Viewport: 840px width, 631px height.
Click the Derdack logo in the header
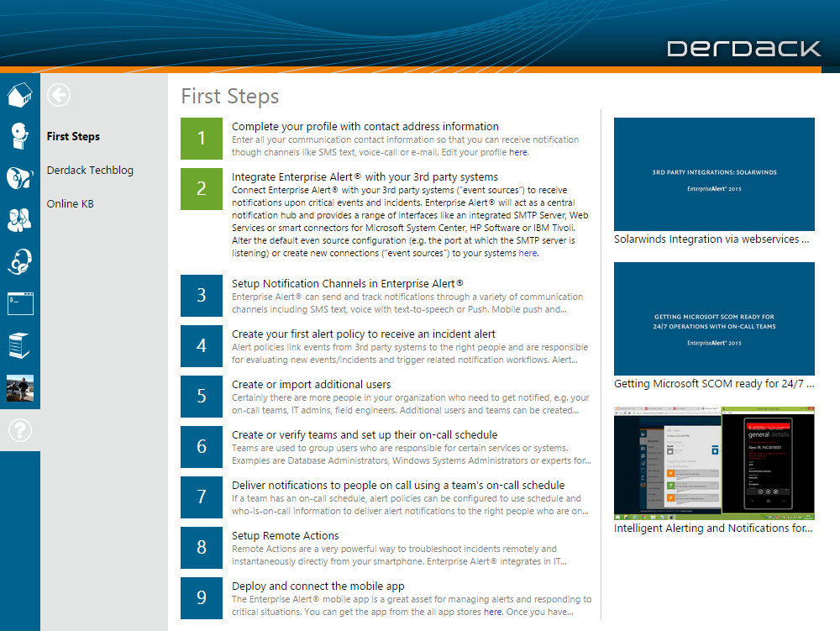[x=743, y=49]
